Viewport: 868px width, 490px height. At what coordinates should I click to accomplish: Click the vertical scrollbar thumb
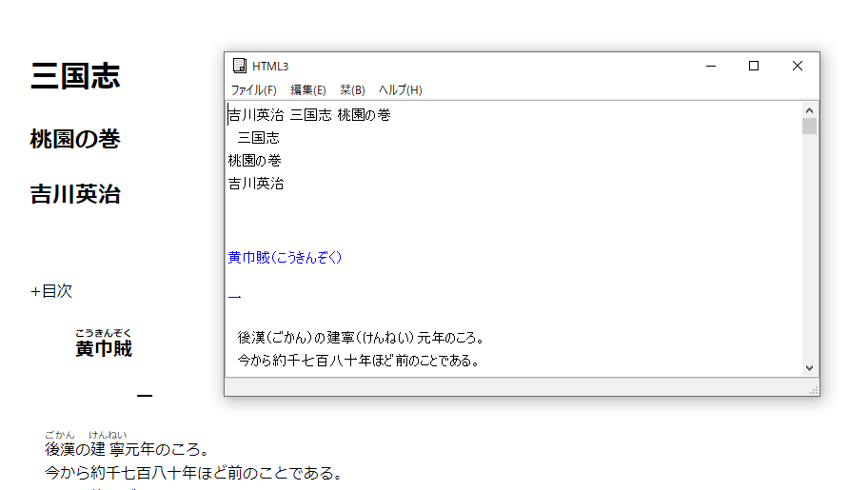click(x=809, y=126)
